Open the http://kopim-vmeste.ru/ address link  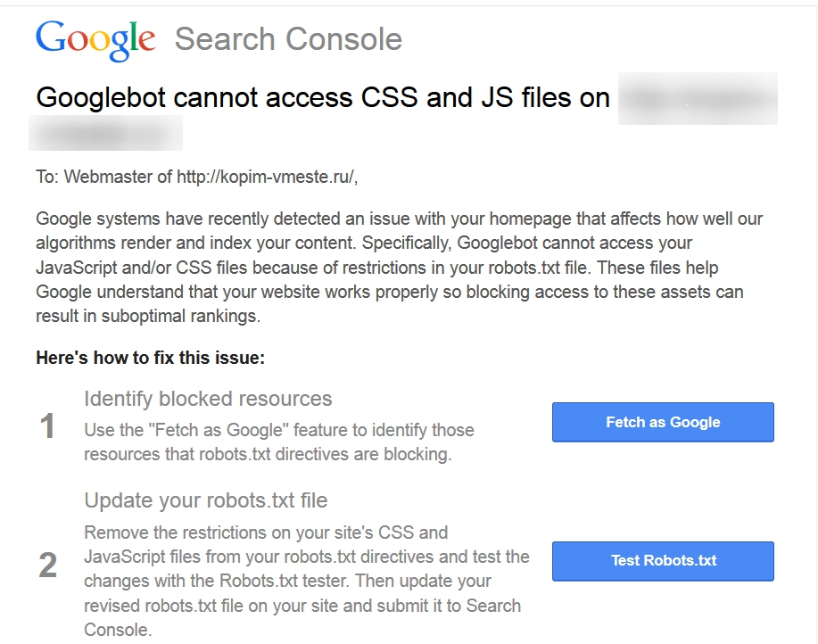(x=266, y=177)
